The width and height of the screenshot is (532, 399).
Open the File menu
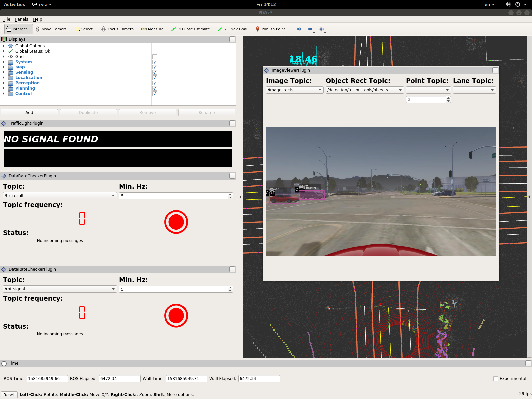click(x=7, y=19)
